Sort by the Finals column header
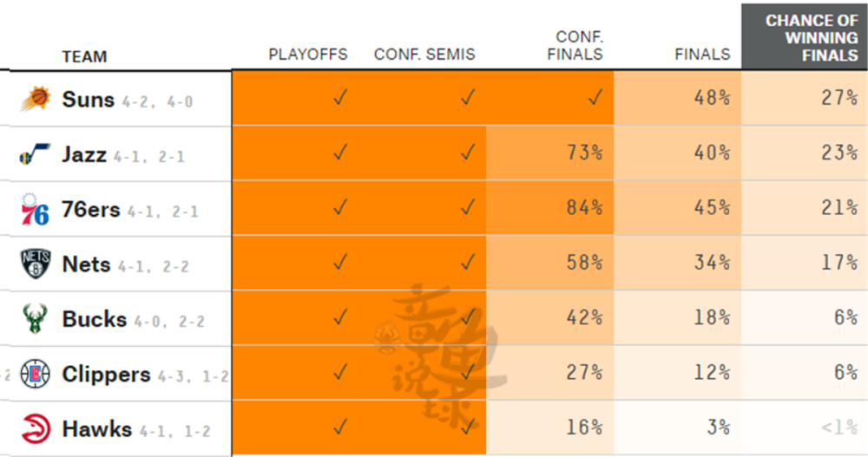 702,55
